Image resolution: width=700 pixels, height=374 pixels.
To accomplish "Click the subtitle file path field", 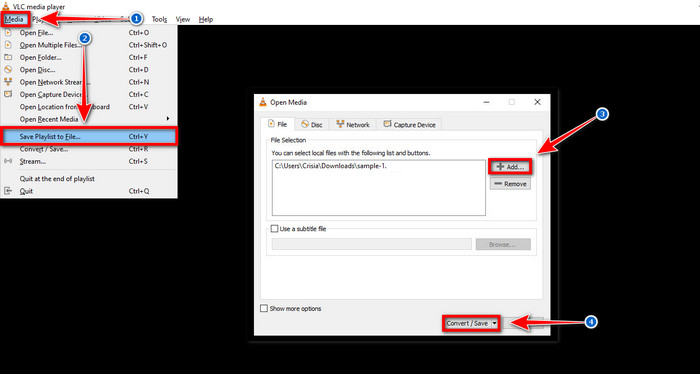I will (371, 244).
